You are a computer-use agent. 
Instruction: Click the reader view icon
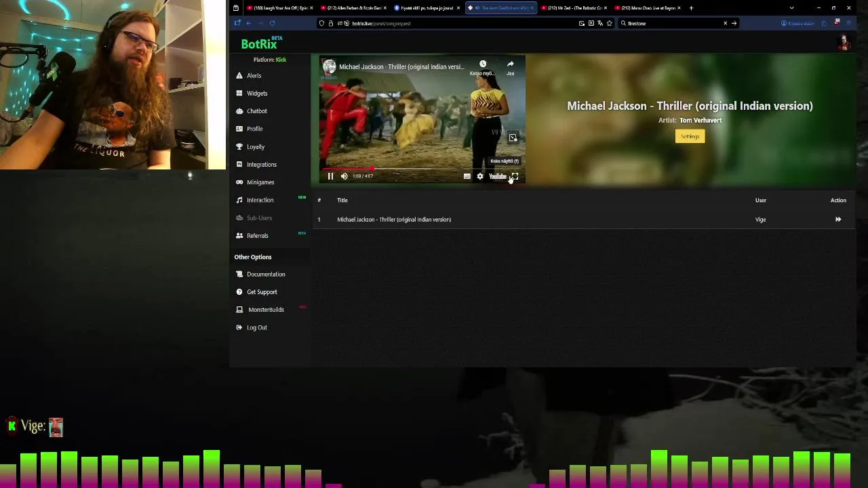(591, 23)
